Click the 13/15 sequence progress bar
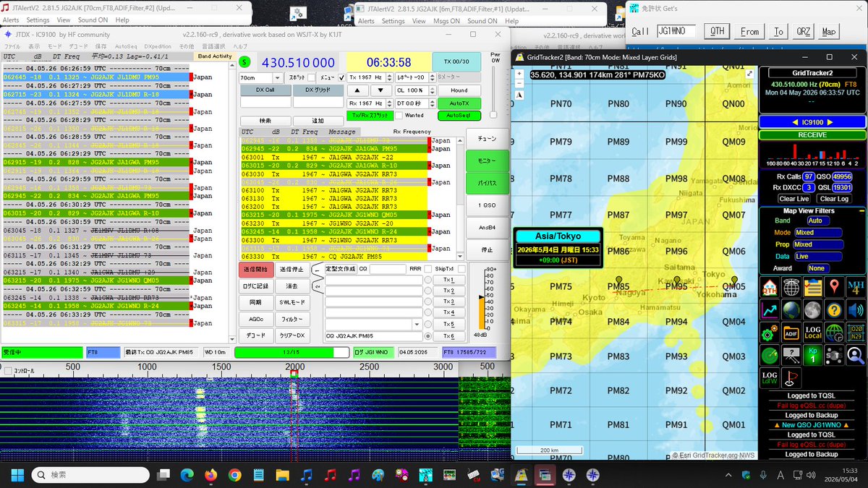The height and width of the screenshot is (488, 868). 291,352
